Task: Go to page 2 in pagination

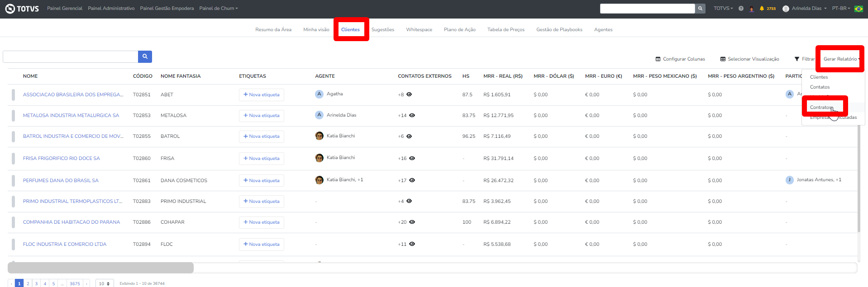Action: point(28,283)
